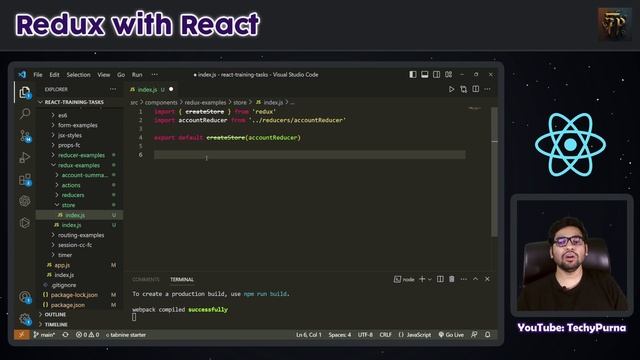
Task: Collapse the REACT-TRAINING-TASKS root folder
Action: (x=74, y=102)
